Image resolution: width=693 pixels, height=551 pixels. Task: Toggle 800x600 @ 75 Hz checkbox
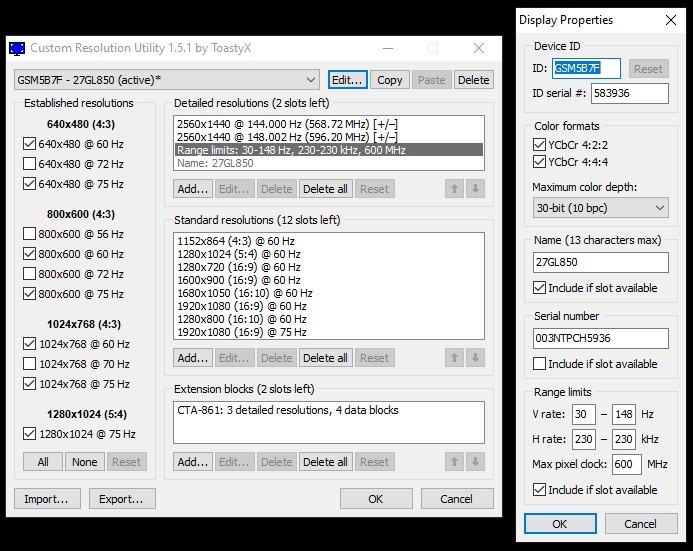pos(29,294)
